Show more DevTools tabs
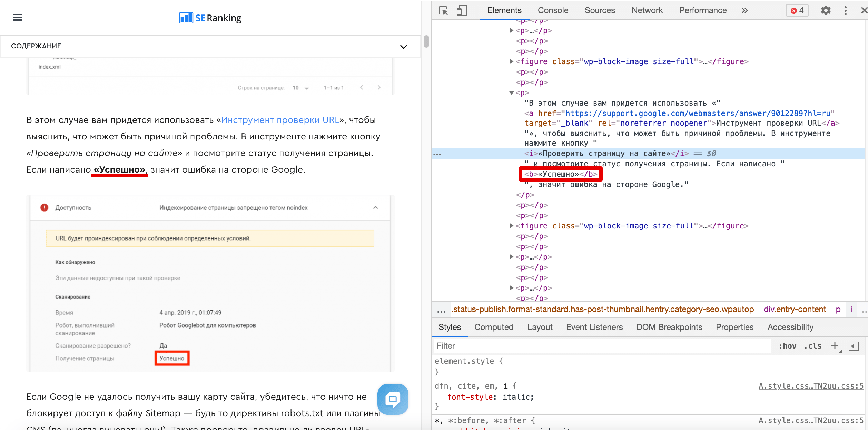The height and width of the screenshot is (430, 868). [744, 10]
